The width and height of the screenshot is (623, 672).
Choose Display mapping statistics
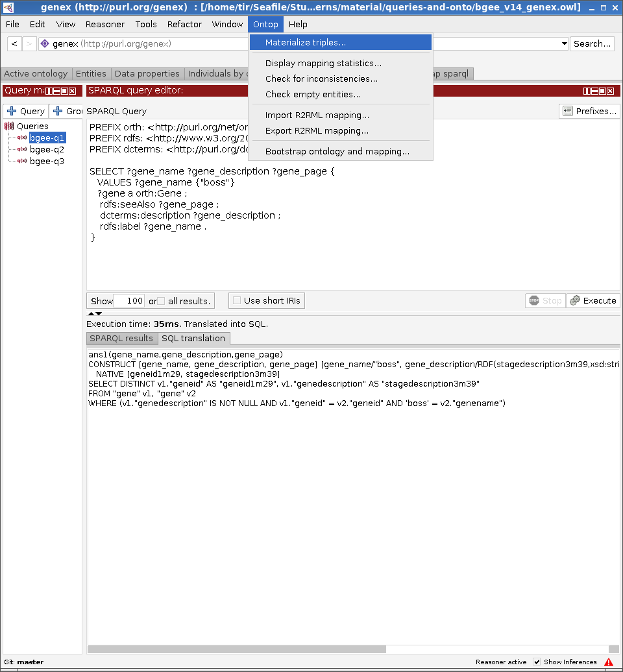tap(341, 64)
